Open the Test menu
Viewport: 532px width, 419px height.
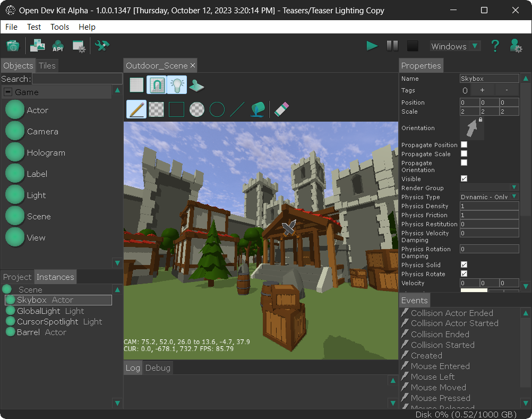[34, 27]
